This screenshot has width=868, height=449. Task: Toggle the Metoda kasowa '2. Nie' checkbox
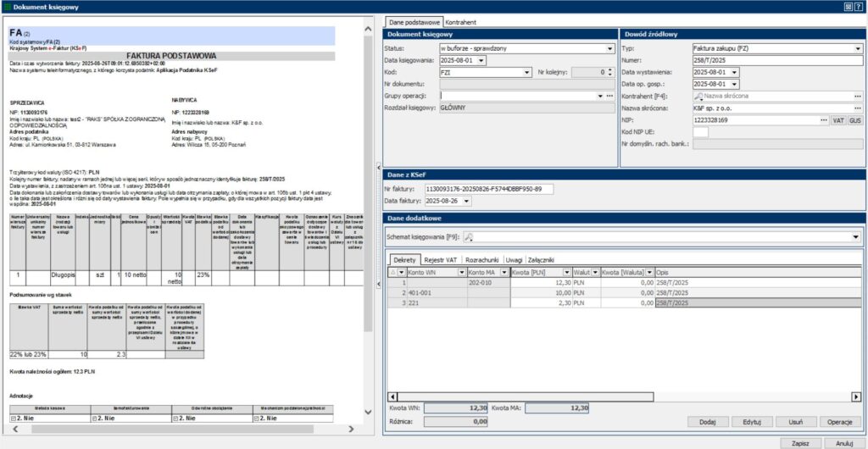click(x=14, y=418)
